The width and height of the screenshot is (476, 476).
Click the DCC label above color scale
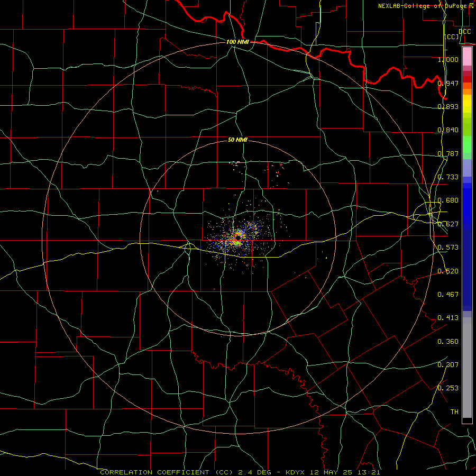pyautogui.click(x=464, y=32)
